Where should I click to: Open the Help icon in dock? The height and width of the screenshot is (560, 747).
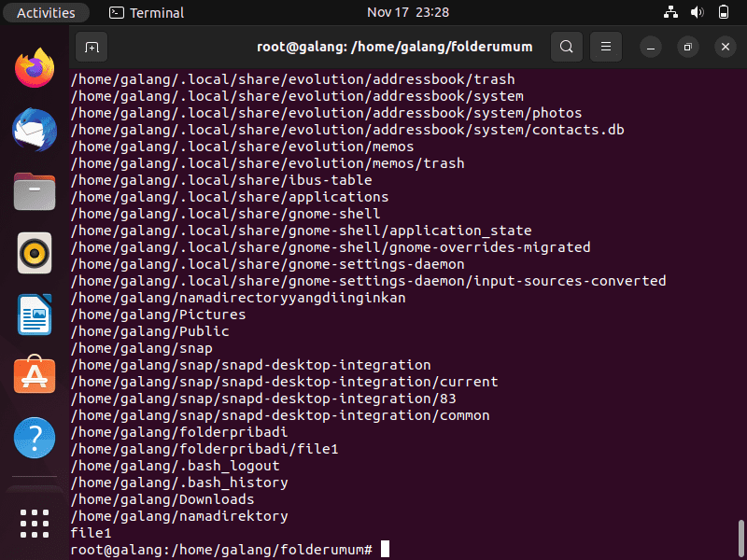[x=35, y=438]
